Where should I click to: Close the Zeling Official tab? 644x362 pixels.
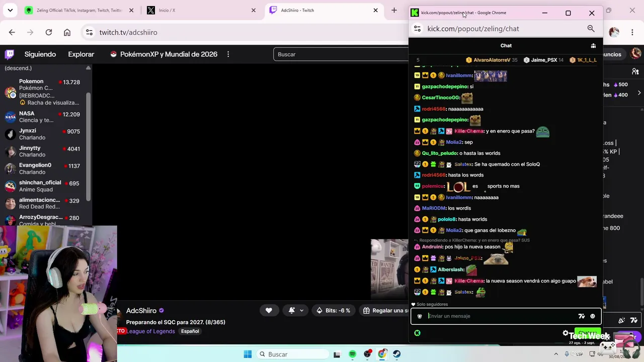click(131, 10)
